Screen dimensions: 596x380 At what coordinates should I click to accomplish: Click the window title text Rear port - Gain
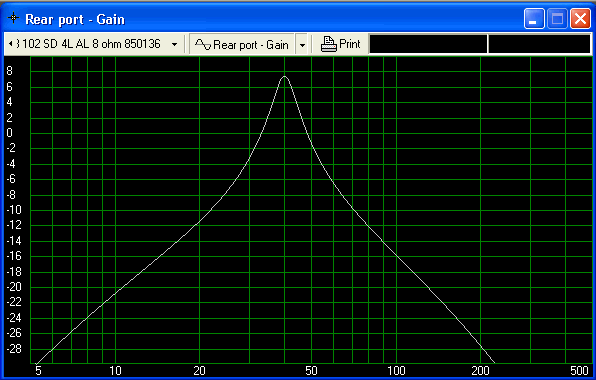tap(75, 19)
